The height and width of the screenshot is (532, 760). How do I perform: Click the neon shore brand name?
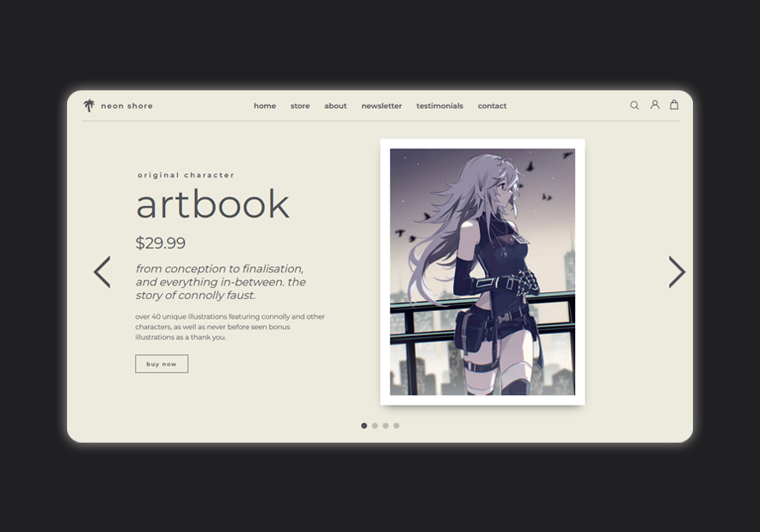(126, 107)
